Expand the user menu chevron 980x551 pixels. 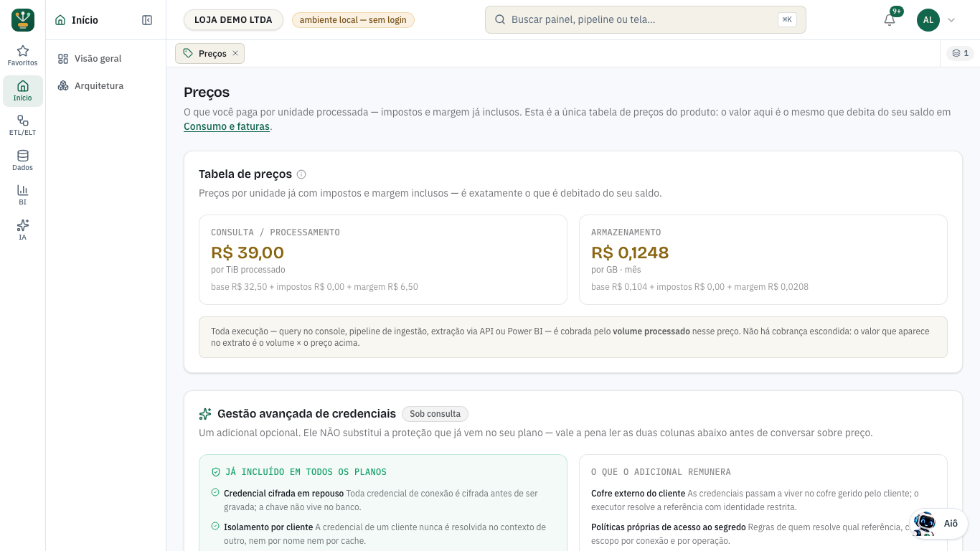pos(951,20)
